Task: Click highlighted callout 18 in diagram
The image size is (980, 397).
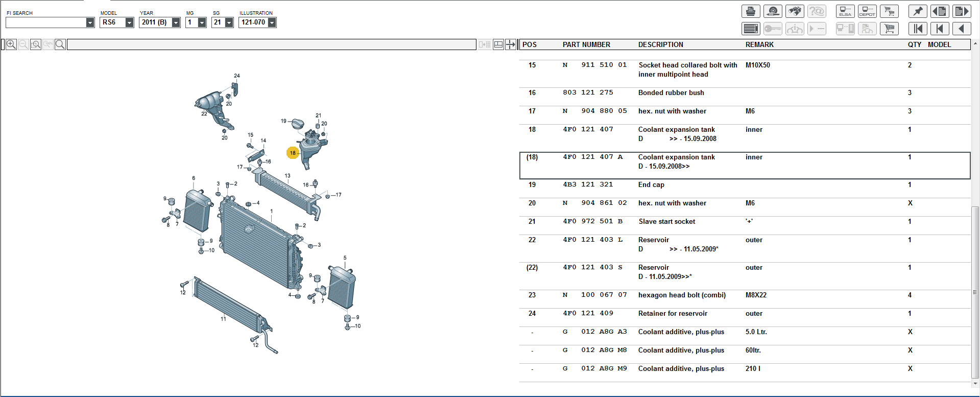Action: [x=293, y=153]
